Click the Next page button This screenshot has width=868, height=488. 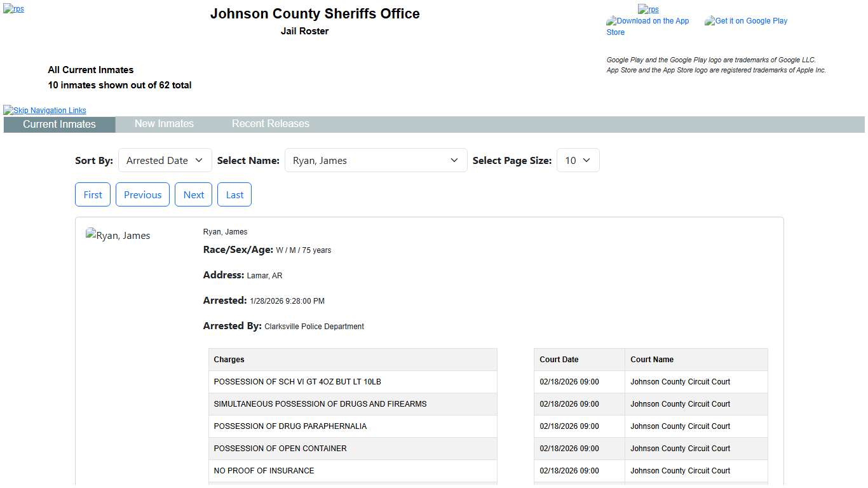click(193, 195)
